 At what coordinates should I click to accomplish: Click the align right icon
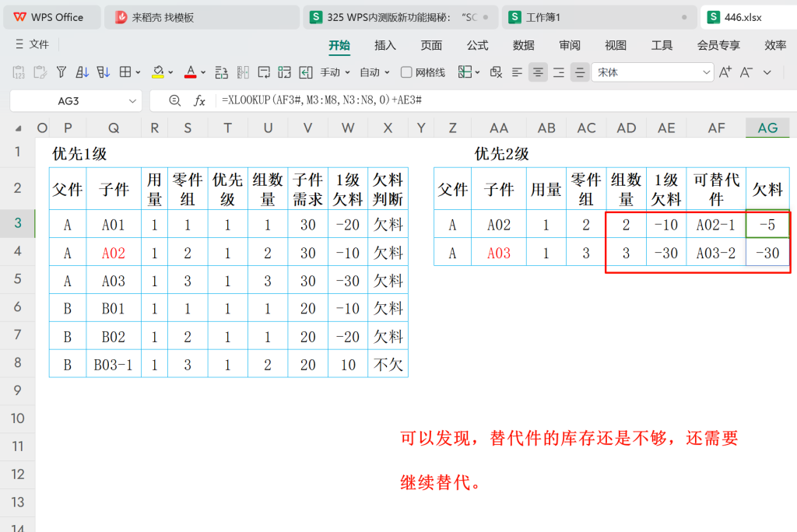(x=559, y=72)
